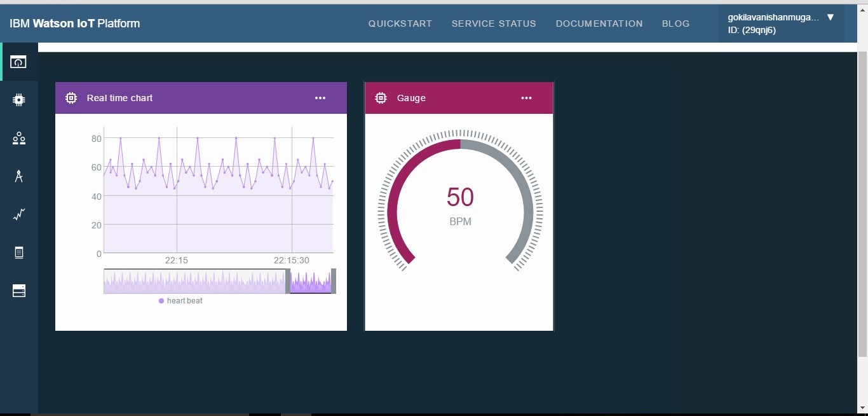Select the Apps compass icon in sidebar
Viewport: 868px width, 416px height.
18,176
